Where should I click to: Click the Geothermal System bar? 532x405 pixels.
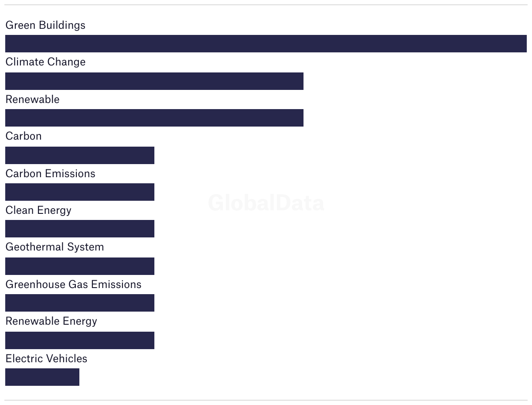pos(80,266)
